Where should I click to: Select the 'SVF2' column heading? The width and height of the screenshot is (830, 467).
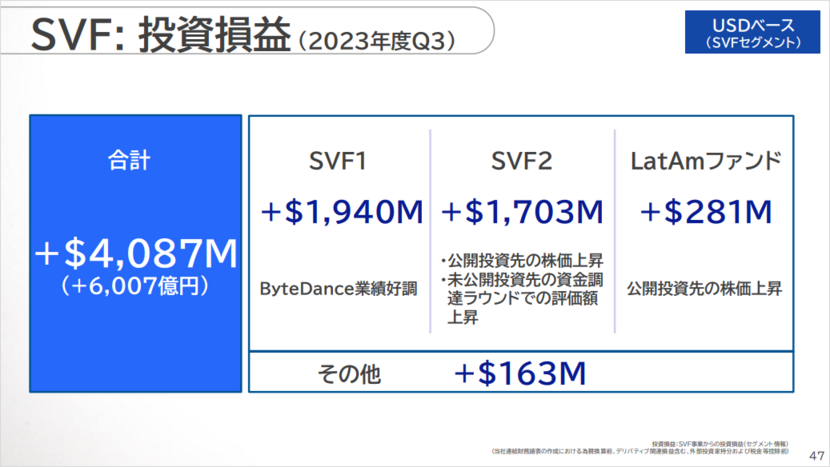[x=522, y=161]
